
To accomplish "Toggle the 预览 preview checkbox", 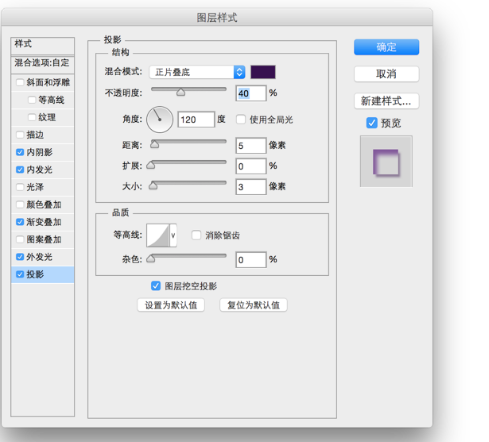I will tap(372, 123).
